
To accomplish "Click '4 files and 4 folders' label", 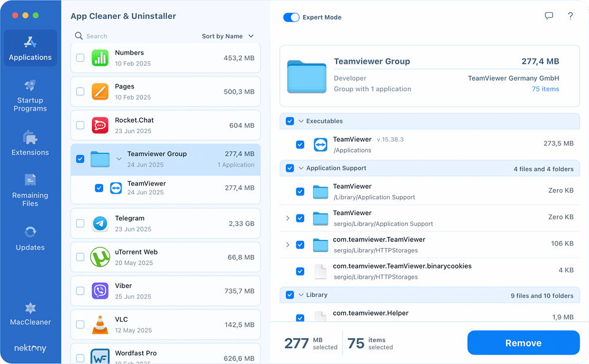I will [544, 169].
